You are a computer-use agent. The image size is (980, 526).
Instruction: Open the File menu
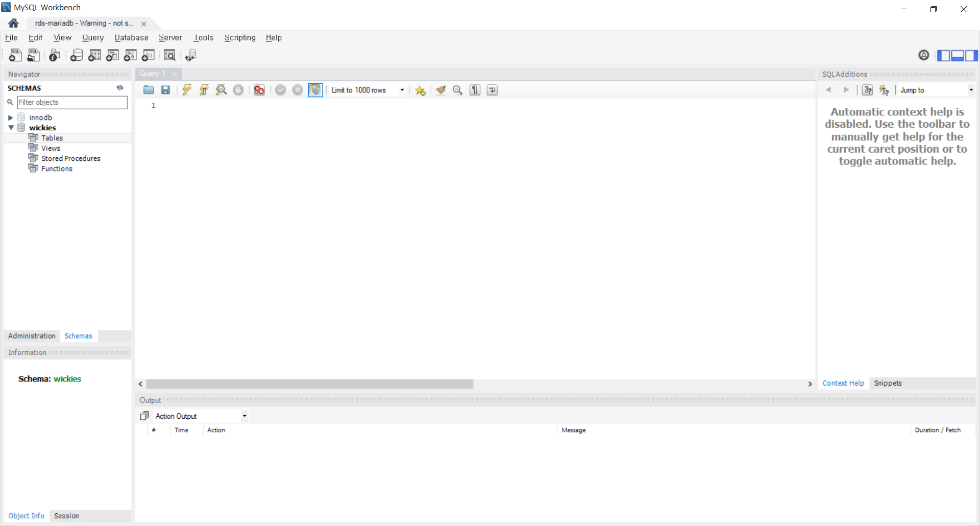(11, 38)
